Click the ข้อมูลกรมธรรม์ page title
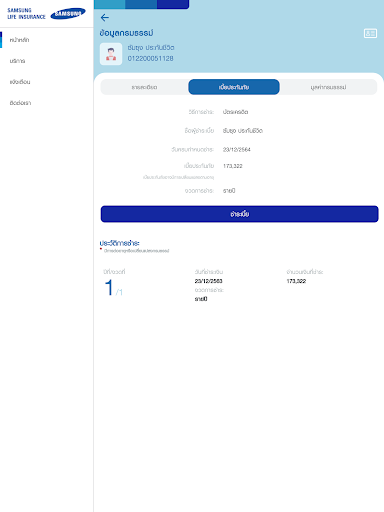Viewport: 384px width, 512px height. (126, 33)
